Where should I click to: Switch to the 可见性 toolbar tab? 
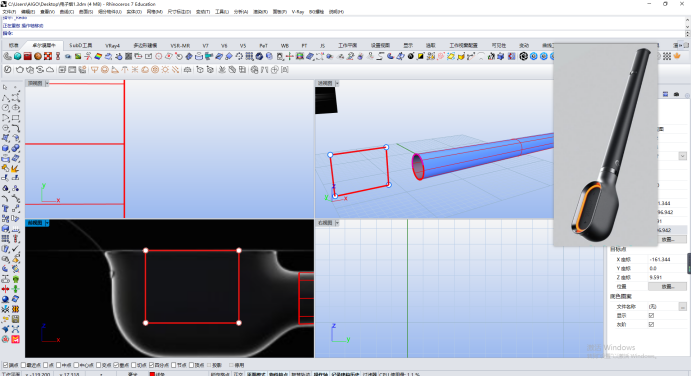point(499,45)
